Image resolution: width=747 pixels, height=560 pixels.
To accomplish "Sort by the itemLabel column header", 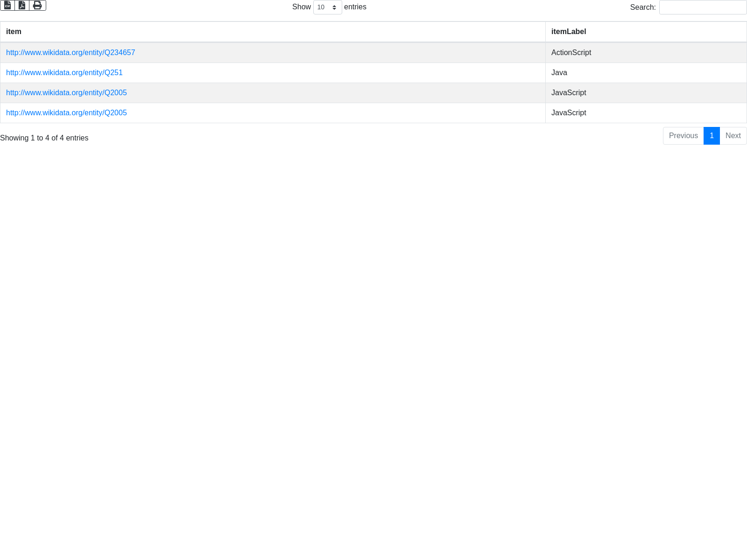I will (568, 32).
